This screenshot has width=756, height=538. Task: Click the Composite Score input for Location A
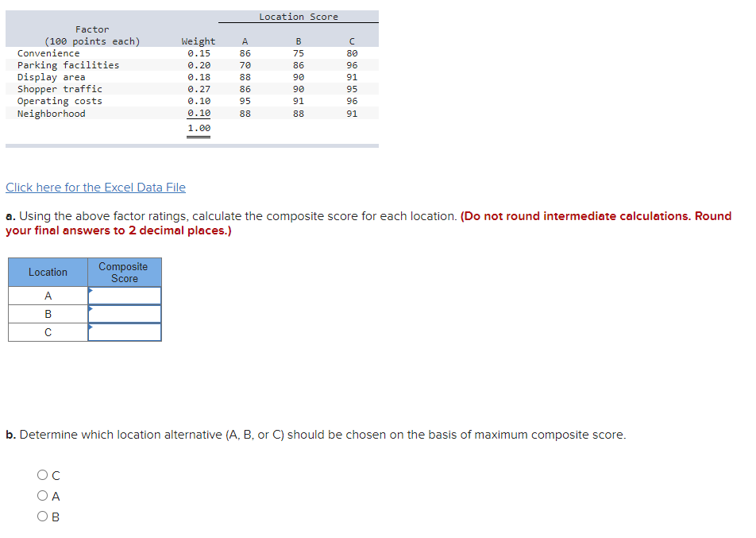pyautogui.click(x=125, y=294)
